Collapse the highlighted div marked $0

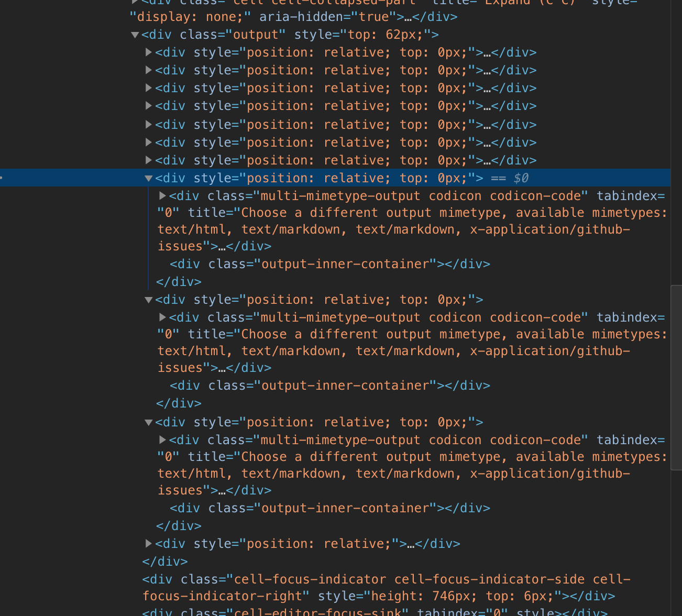point(149,178)
